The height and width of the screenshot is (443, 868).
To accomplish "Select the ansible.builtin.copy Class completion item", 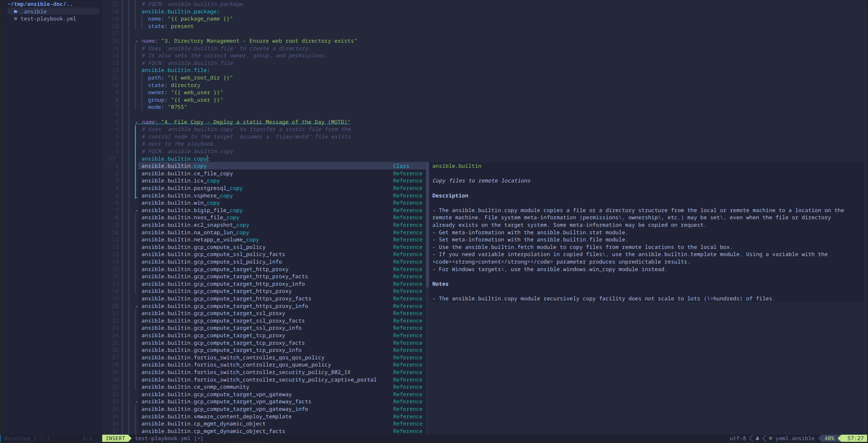I will [174, 166].
